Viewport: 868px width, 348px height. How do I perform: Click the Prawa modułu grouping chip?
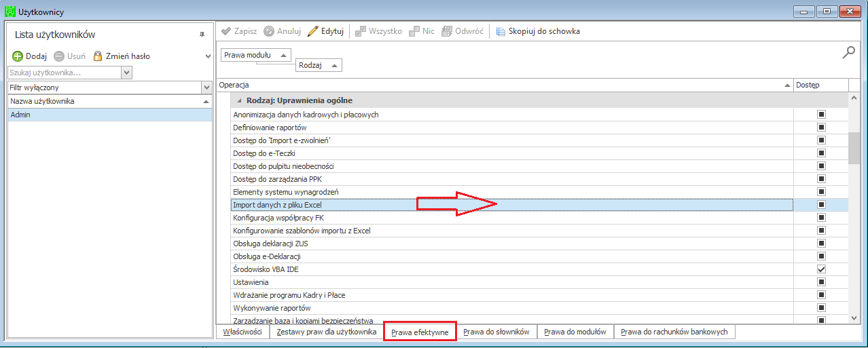[x=256, y=56]
